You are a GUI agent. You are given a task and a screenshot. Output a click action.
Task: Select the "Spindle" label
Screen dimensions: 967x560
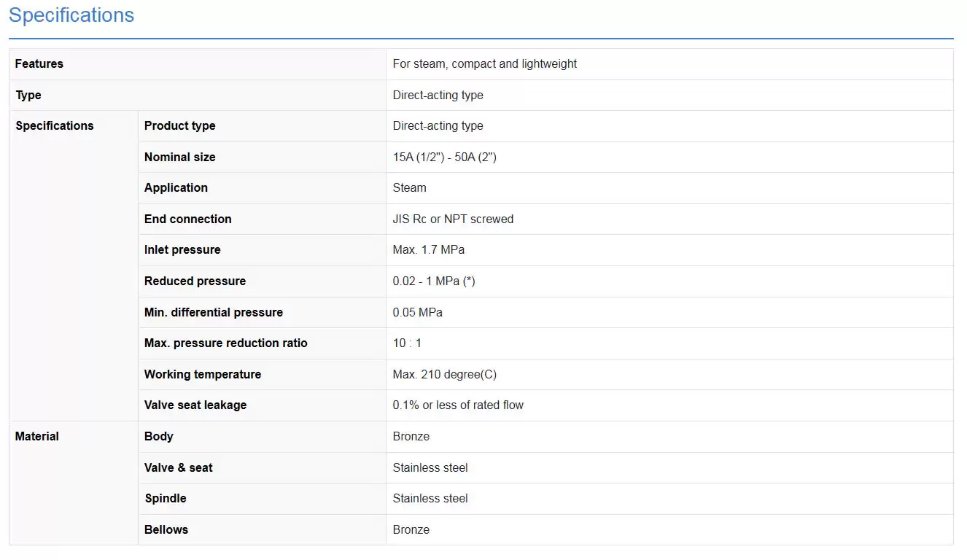(x=166, y=499)
